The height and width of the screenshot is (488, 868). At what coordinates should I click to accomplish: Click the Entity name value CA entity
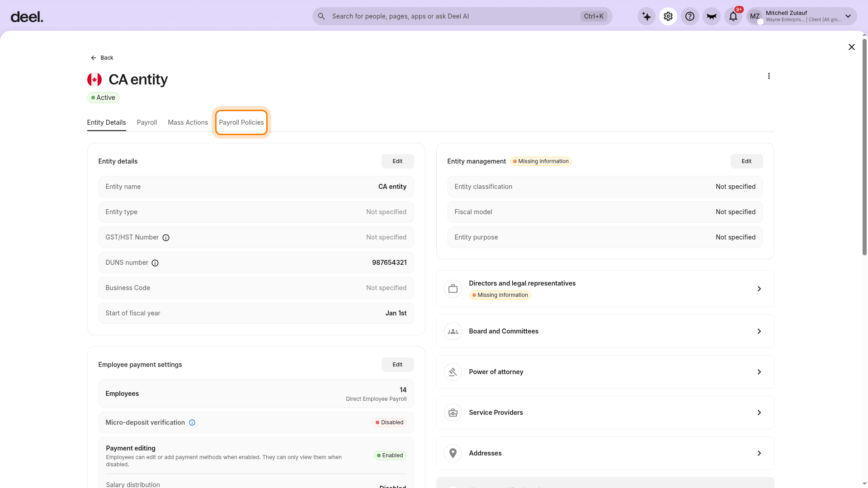click(392, 187)
